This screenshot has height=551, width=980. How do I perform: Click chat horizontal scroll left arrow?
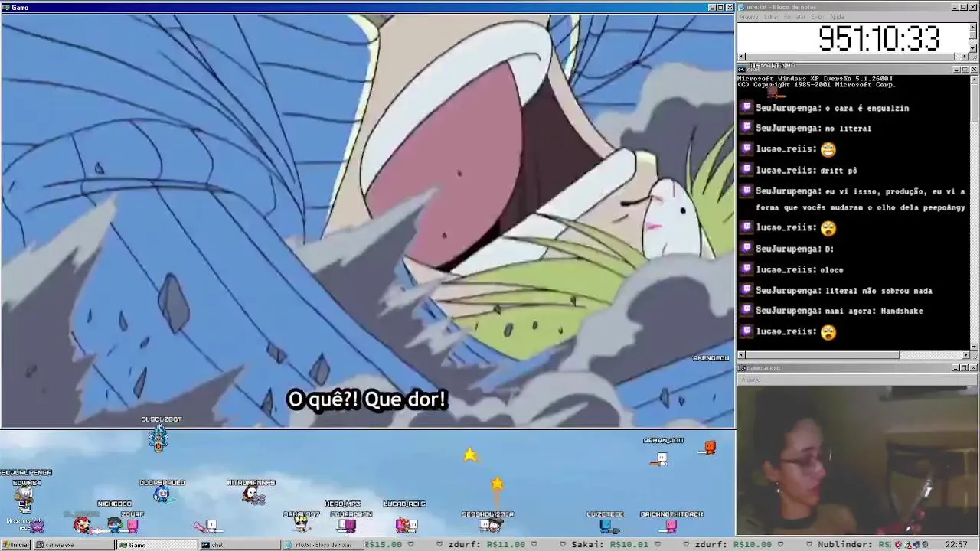tap(741, 355)
